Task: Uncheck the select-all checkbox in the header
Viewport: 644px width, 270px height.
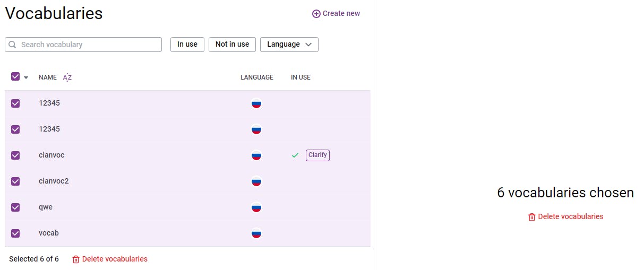Action: coord(15,77)
